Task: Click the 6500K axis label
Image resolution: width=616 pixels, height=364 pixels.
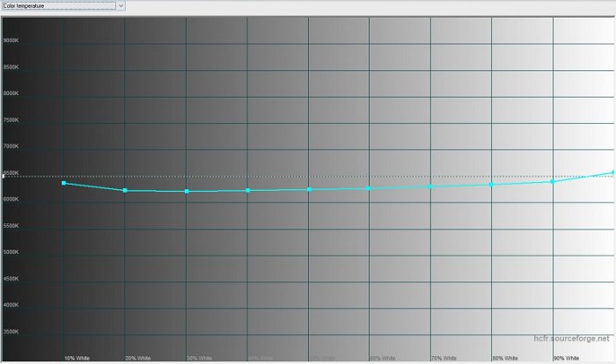Action: click(x=11, y=173)
